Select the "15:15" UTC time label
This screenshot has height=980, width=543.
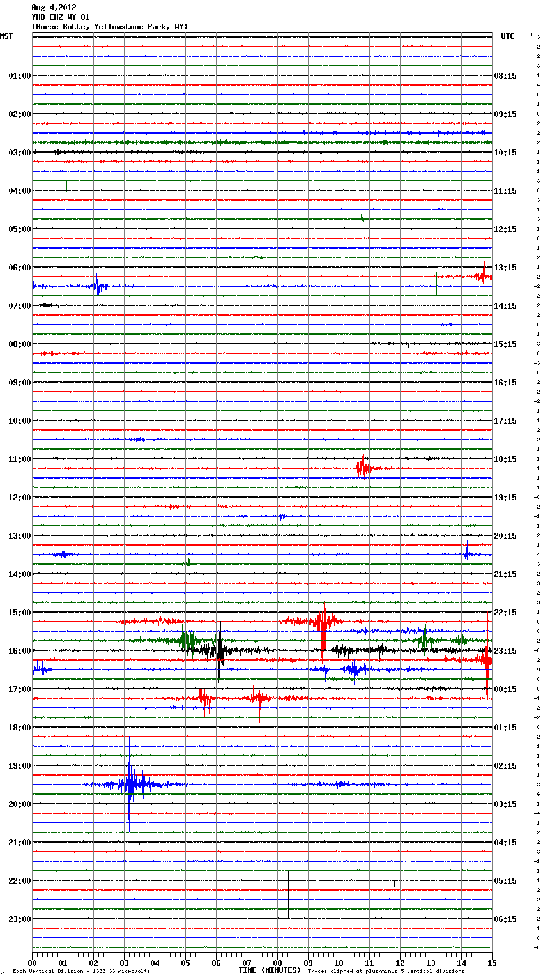pyautogui.click(x=505, y=344)
